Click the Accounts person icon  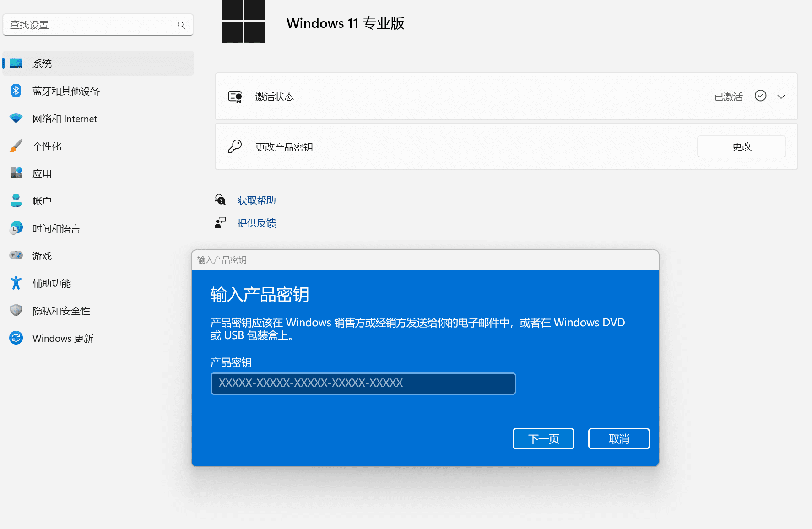(x=16, y=201)
